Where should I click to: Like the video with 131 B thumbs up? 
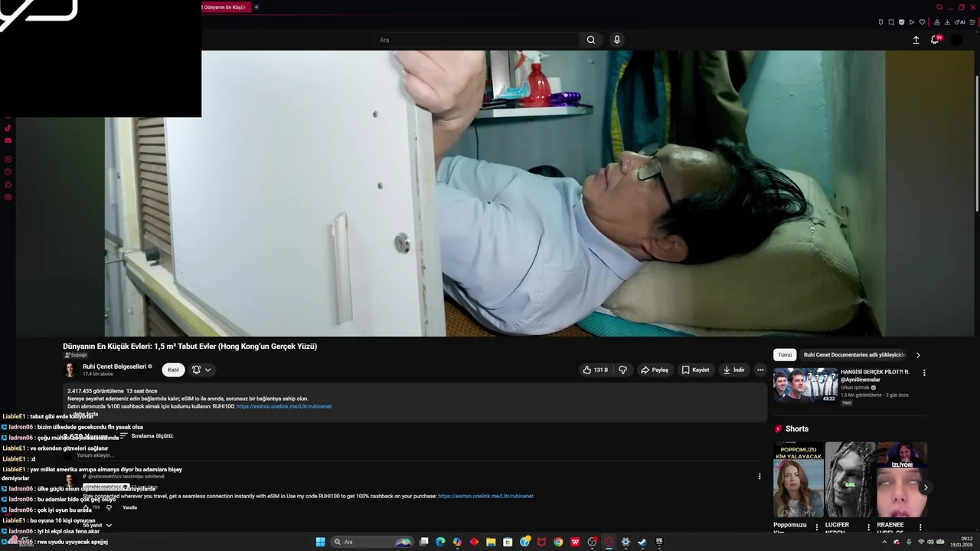(x=595, y=370)
